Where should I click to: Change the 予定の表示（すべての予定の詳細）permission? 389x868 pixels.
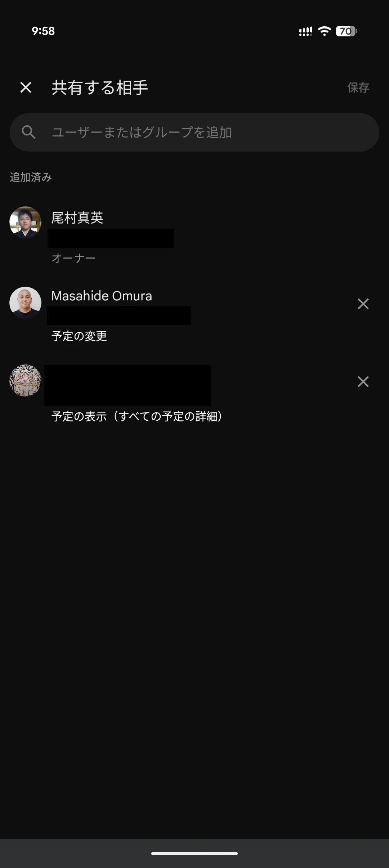click(x=137, y=416)
